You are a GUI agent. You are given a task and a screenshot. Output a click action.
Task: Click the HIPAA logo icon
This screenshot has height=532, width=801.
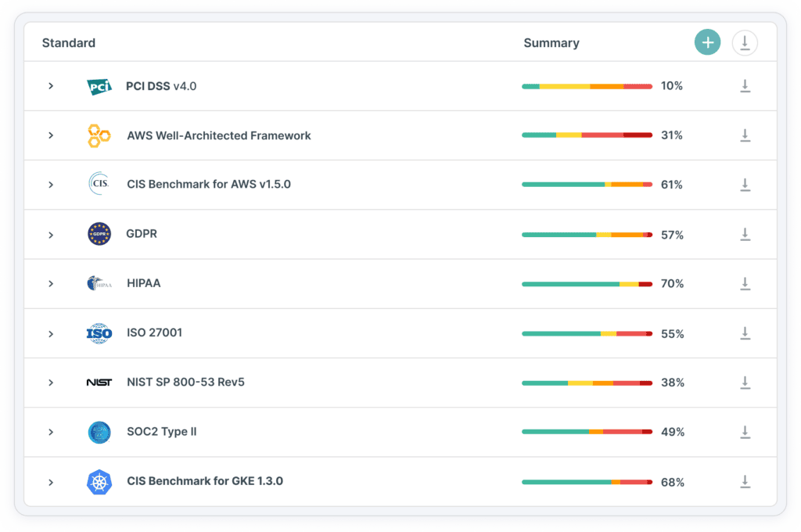[99, 283]
